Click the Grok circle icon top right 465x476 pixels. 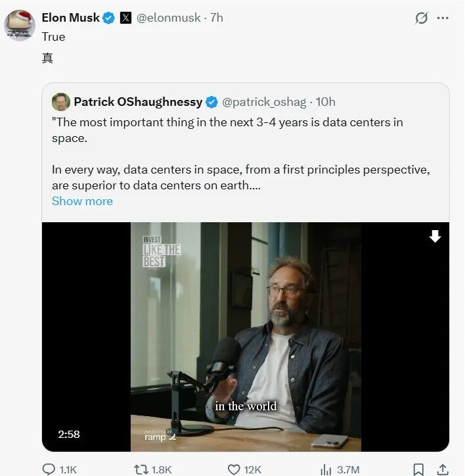click(x=422, y=18)
